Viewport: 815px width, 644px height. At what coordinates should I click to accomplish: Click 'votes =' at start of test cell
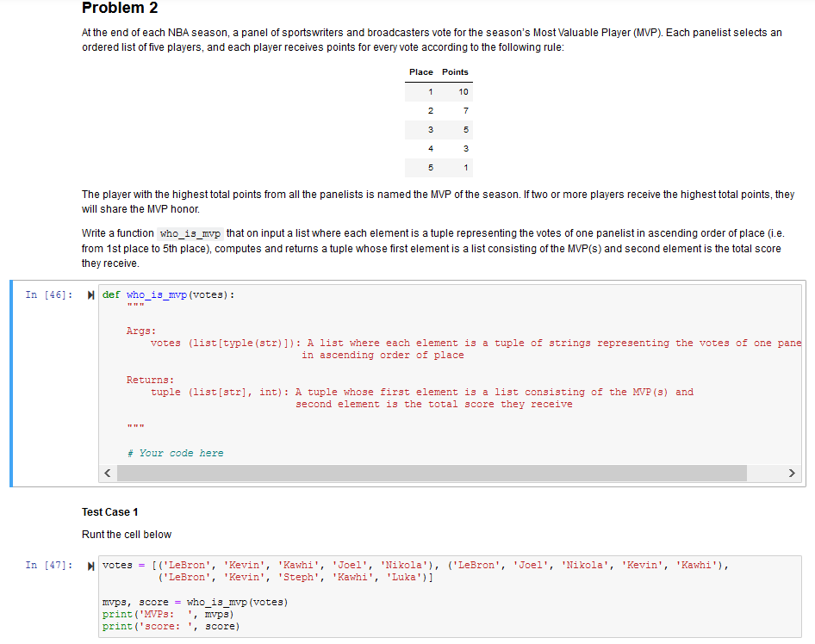124,565
